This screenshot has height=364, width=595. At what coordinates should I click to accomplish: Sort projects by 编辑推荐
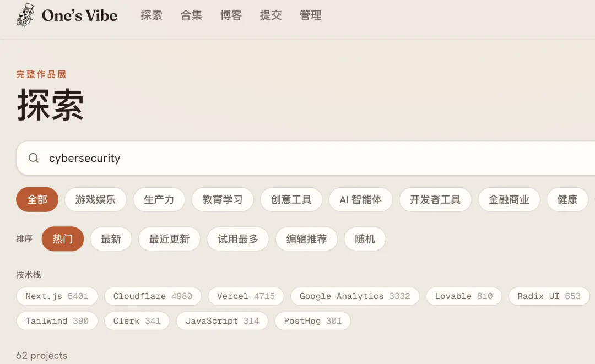point(307,239)
